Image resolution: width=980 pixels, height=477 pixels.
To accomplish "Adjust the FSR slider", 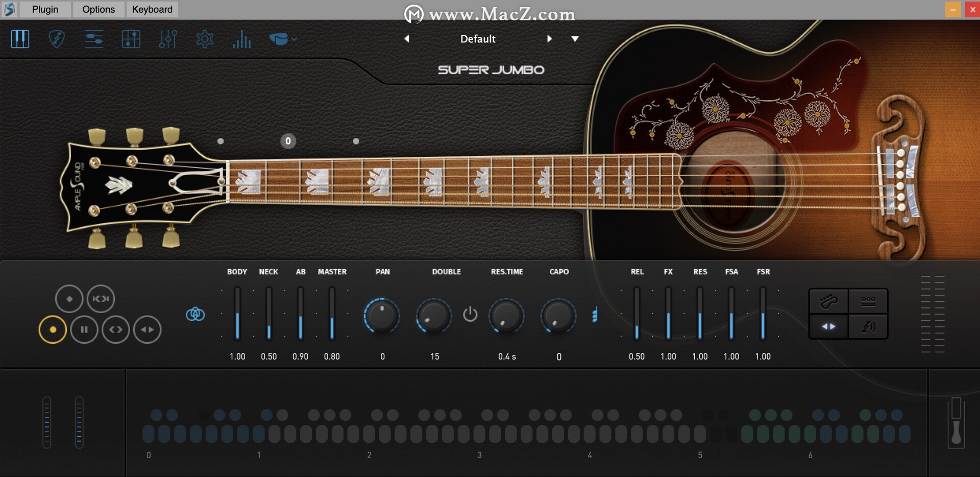I will [x=763, y=314].
